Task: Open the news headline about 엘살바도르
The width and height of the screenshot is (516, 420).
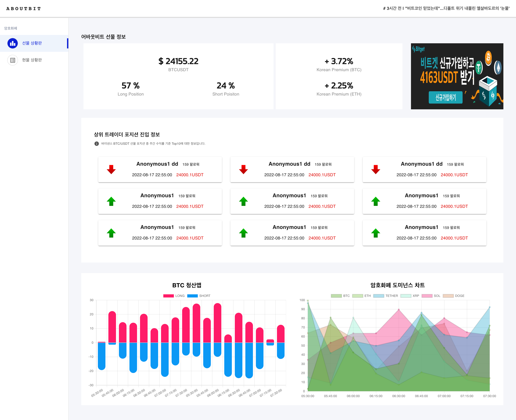Action: pos(446,9)
